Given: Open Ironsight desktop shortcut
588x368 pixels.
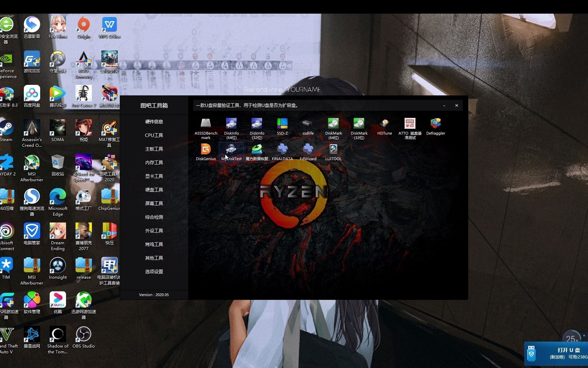Looking at the screenshot, I should [58, 269].
